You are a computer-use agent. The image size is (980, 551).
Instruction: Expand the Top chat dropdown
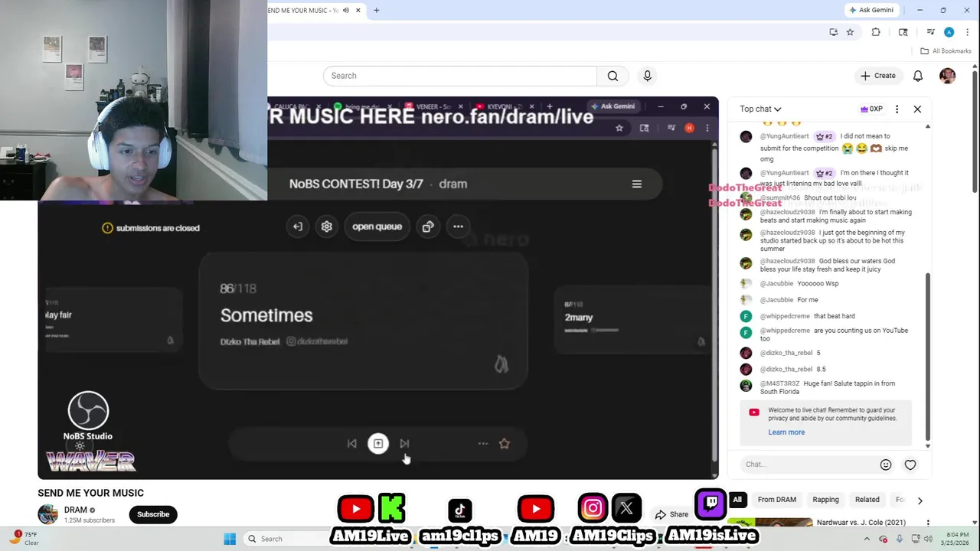(x=760, y=109)
